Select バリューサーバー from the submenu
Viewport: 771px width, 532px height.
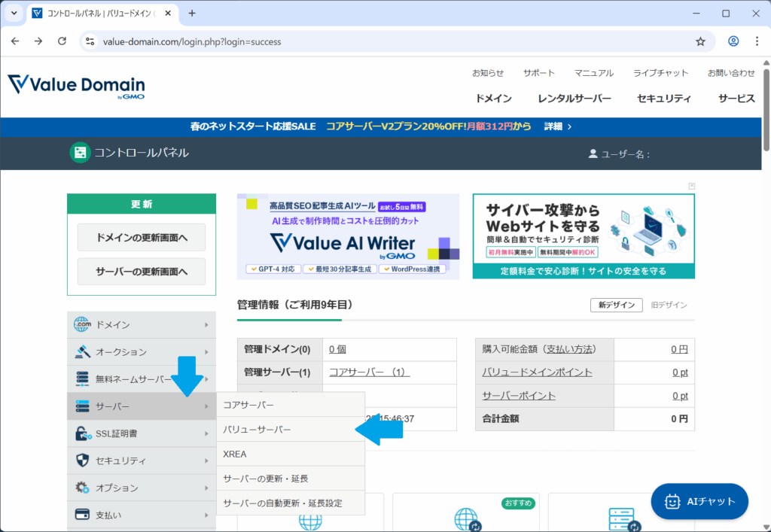pyautogui.click(x=257, y=429)
